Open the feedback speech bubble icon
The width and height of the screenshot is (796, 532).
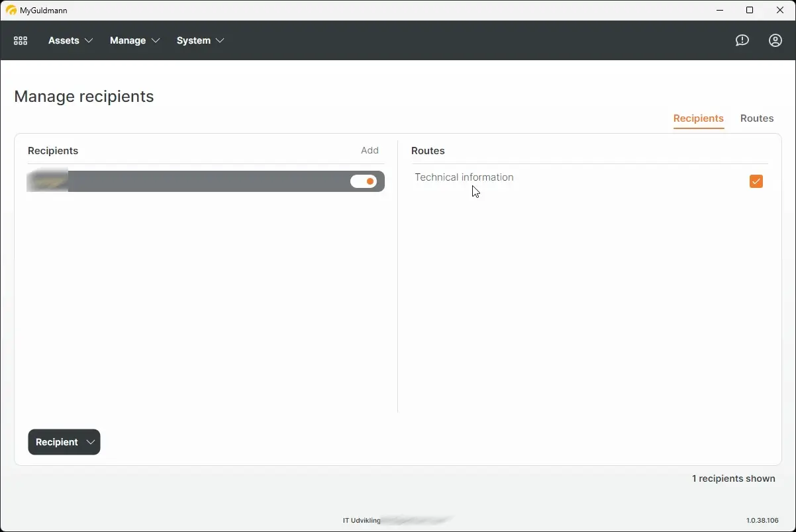click(x=742, y=40)
